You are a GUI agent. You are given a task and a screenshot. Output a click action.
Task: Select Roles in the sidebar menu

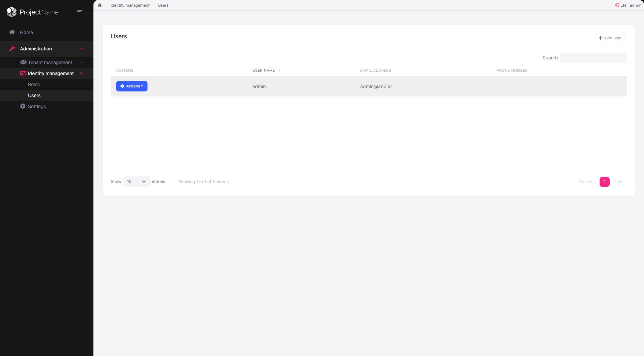34,84
